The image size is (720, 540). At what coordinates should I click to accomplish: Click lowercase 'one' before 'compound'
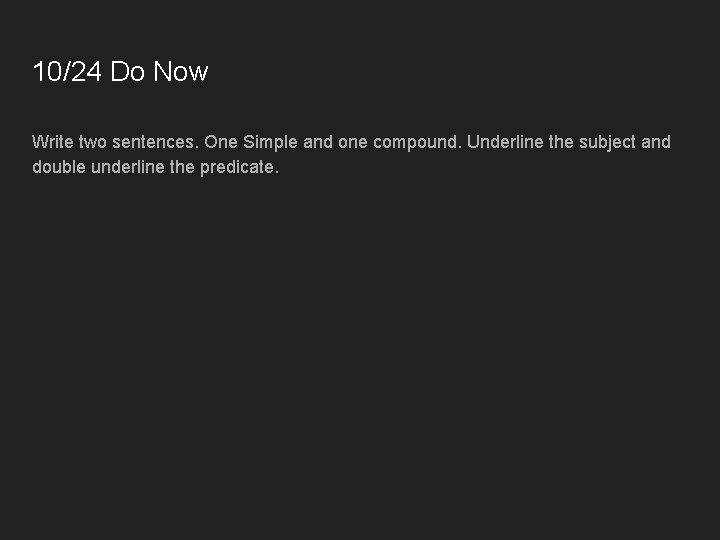(353, 142)
